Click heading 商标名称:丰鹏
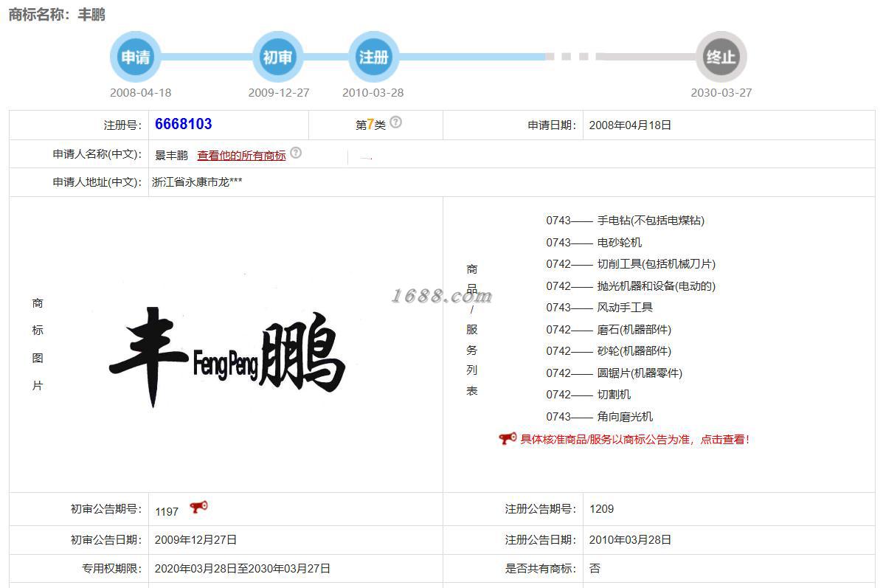The width and height of the screenshot is (883, 588). click(57, 14)
